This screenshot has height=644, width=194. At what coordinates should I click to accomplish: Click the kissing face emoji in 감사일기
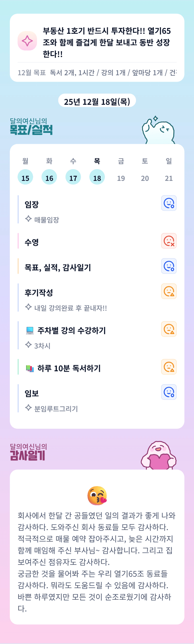pos(97,495)
